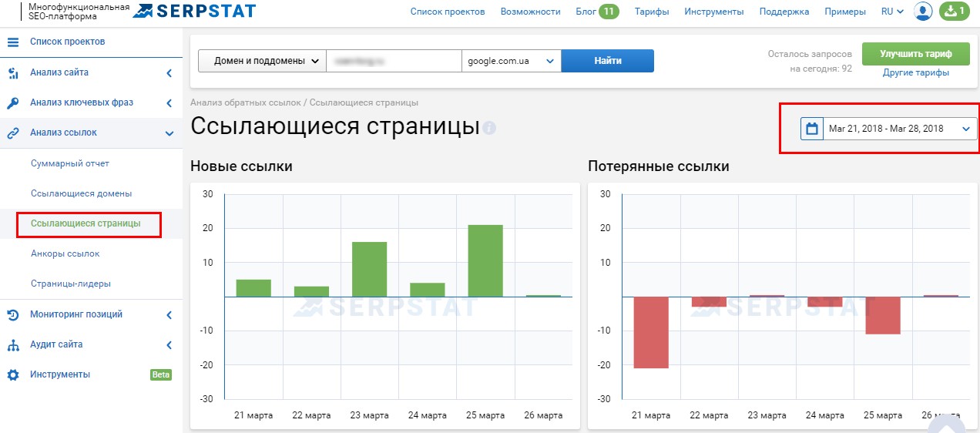The width and height of the screenshot is (980, 433).
Task: Open the hamburger menu icon beside Список проектов
Action: click(12, 42)
